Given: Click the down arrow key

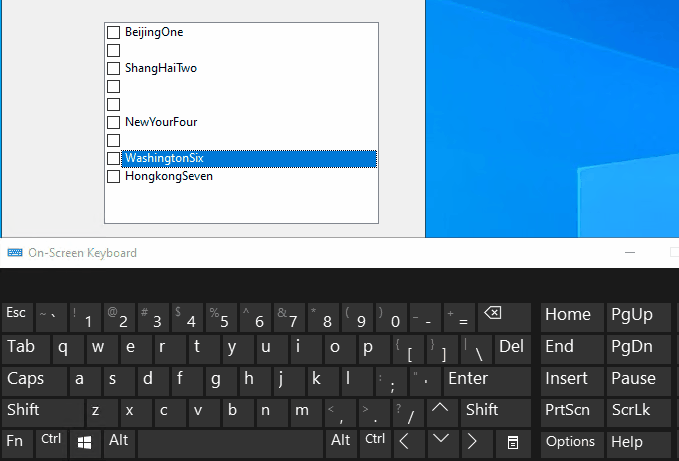Looking at the screenshot, I should click(441, 443).
